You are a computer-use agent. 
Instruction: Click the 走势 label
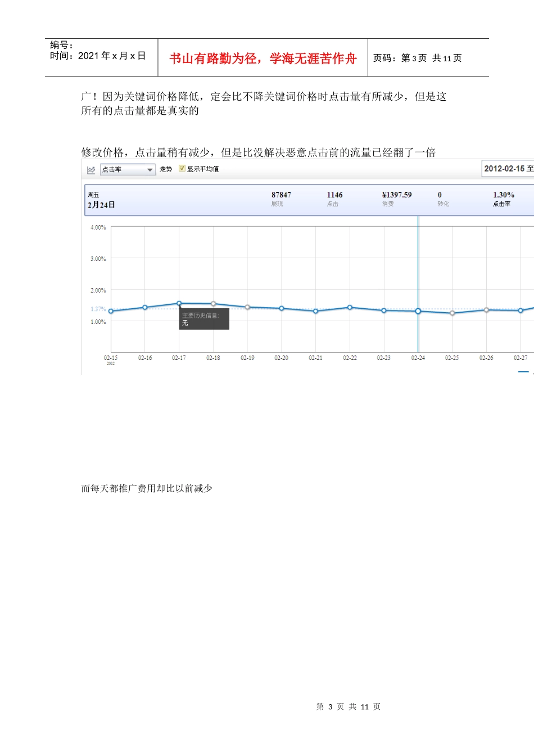point(166,169)
